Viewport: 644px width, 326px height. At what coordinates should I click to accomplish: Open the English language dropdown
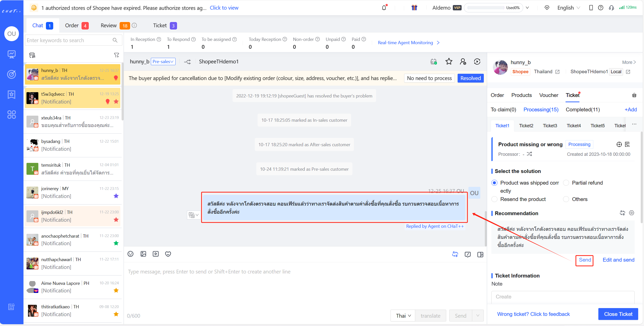[569, 8]
